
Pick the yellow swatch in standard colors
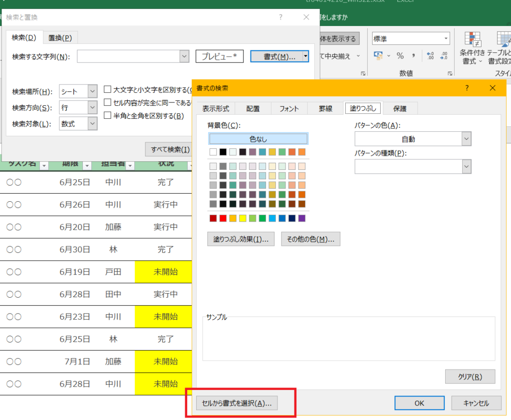pos(243,218)
